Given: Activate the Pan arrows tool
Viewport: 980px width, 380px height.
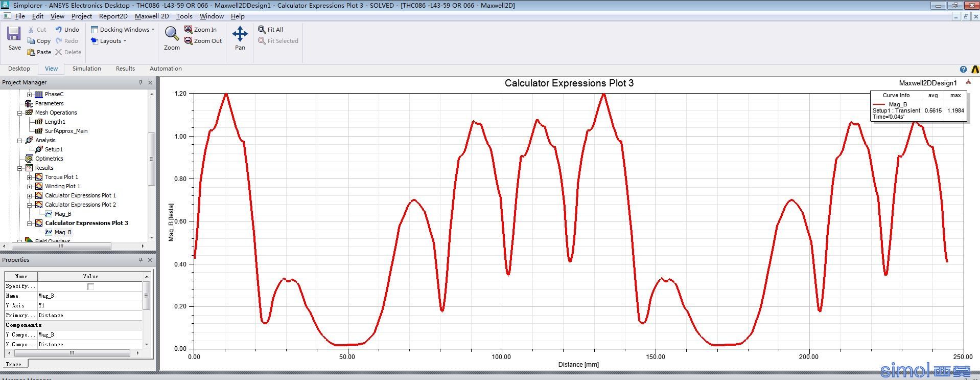Looking at the screenshot, I should pyautogui.click(x=240, y=34).
